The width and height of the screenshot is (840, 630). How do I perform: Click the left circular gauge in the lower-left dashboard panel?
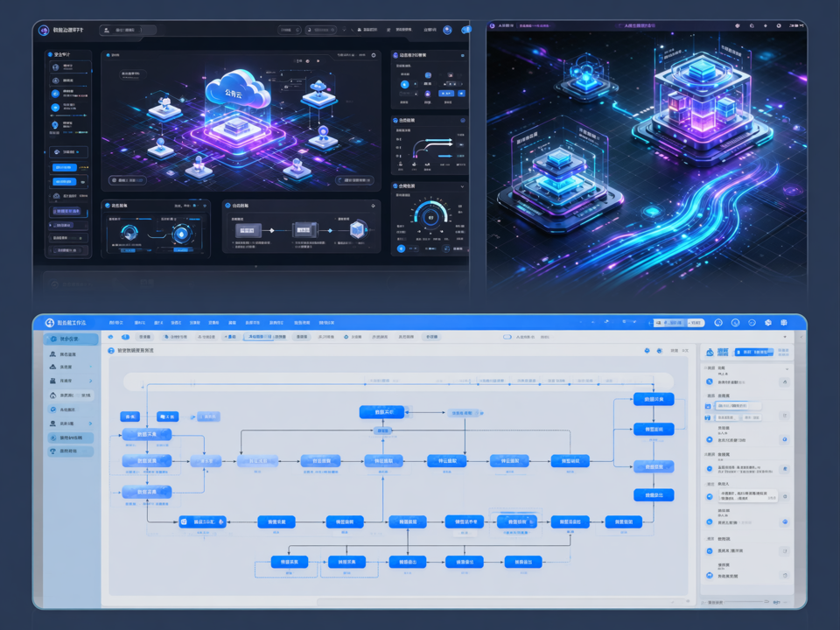(x=129, y=233)
